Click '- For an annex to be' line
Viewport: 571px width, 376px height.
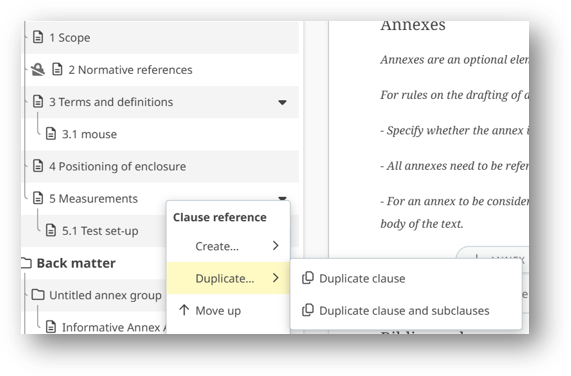(454, 201)
